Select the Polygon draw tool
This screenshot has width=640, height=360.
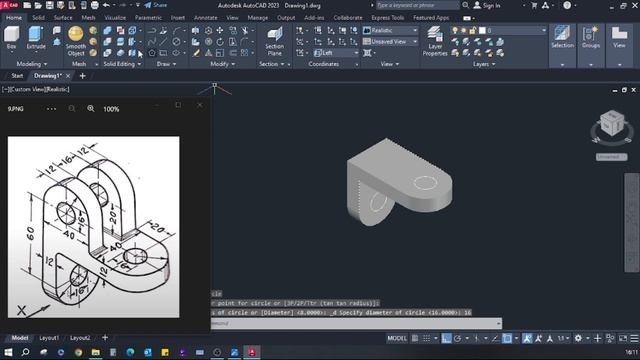click(152, 53)
